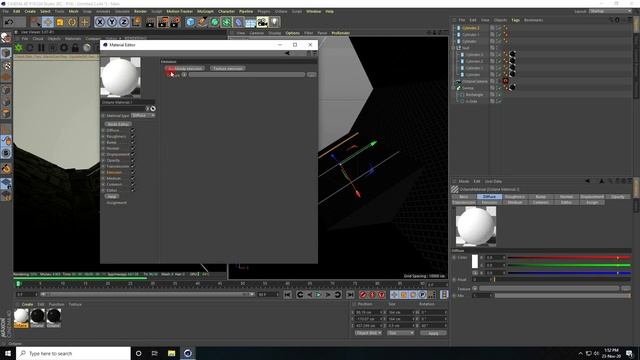Screen dimensions: 640x360
Task: Click the Blackbody emission button
Action: coord(185,69)
